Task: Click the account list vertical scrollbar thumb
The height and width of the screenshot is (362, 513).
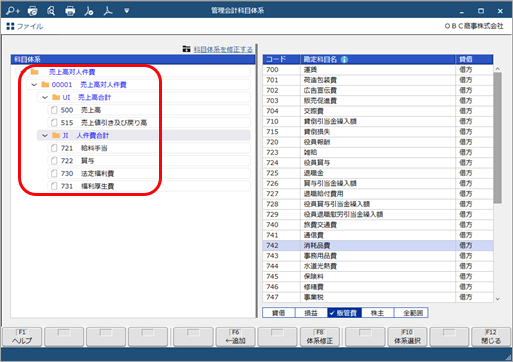Action: tap(498, 138)
